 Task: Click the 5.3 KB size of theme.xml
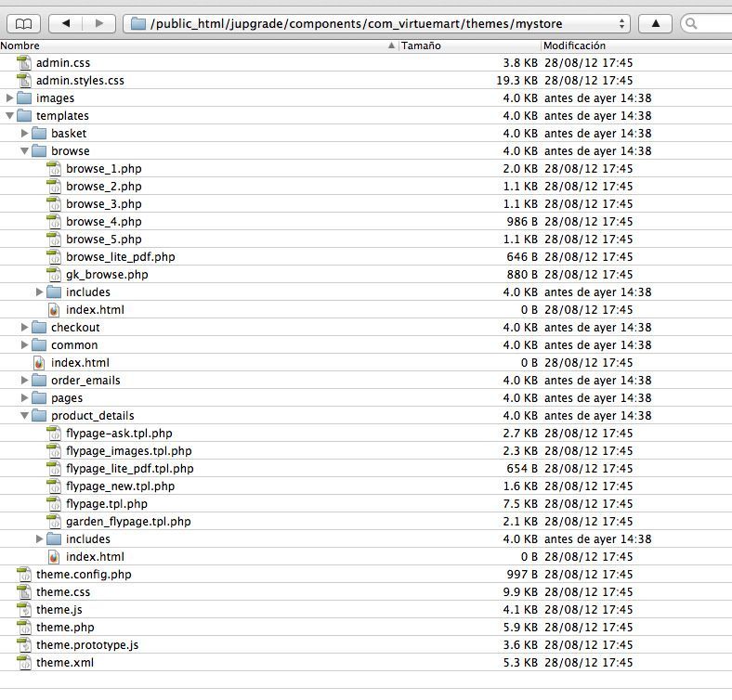(x=520, y=663)
